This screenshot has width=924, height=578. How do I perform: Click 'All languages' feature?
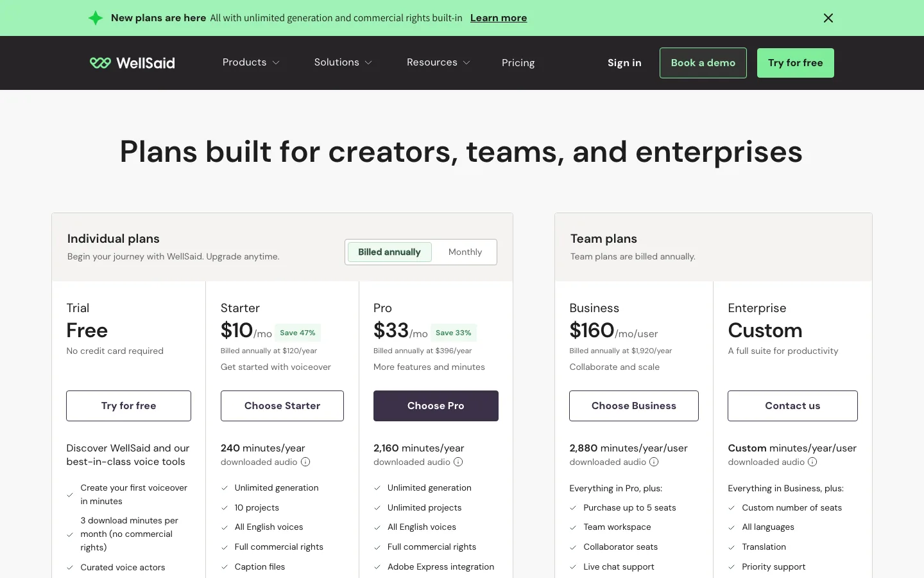tap(768, 527)
